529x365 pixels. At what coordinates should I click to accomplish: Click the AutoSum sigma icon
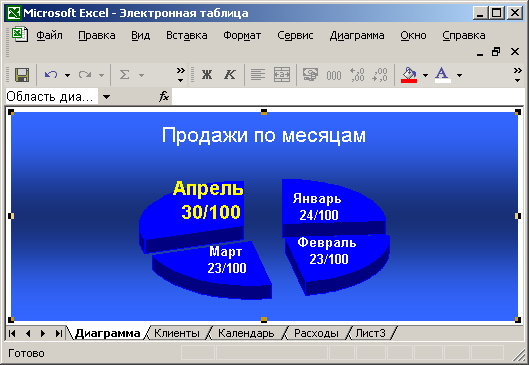click(124, 75)
